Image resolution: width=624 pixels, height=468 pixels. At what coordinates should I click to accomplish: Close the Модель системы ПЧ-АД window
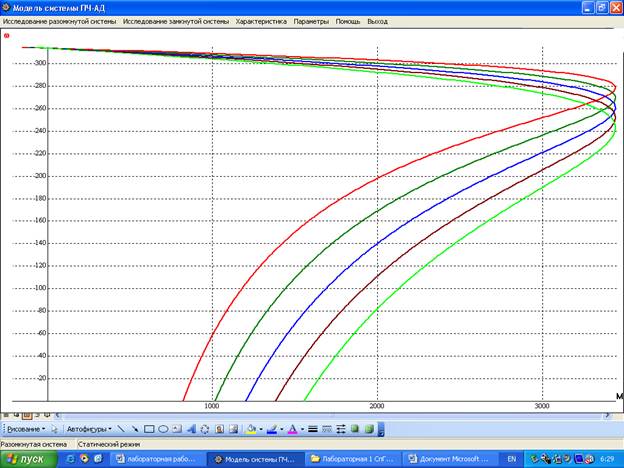pos(616,8)
